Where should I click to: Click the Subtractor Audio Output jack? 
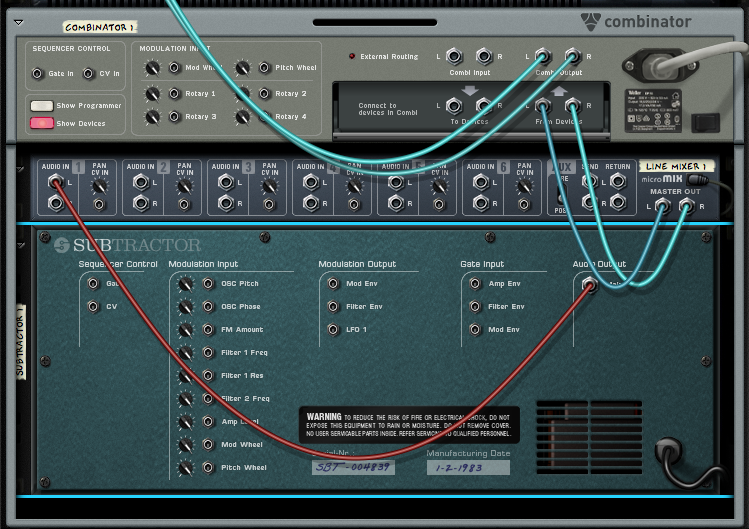(x=590, y=285)
